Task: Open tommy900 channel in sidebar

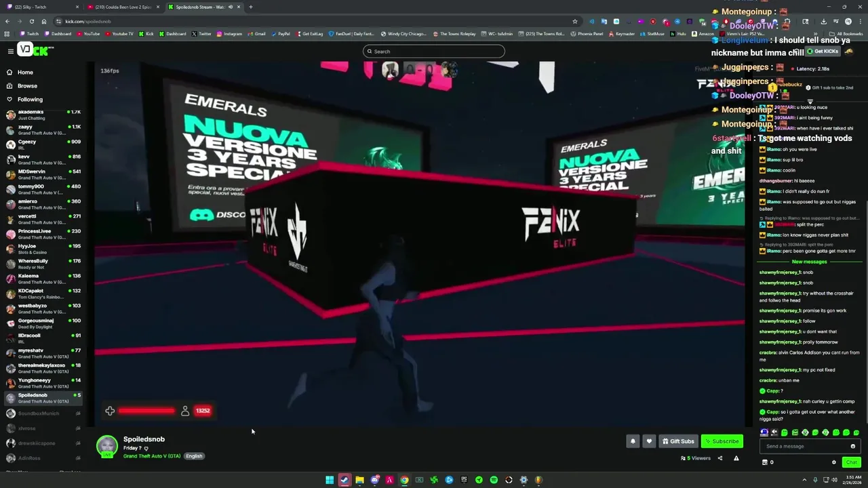Action: [x=43, y=189]
